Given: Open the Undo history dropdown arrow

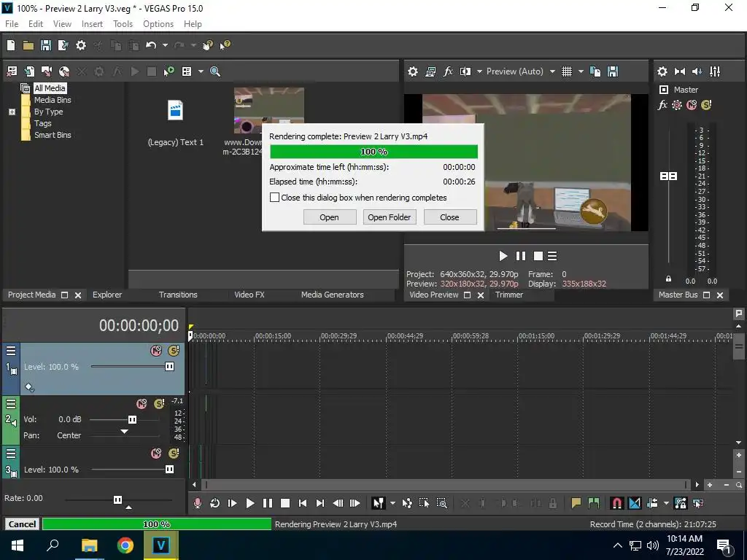Looking at the screenshot, I should (x=165, y=45).
